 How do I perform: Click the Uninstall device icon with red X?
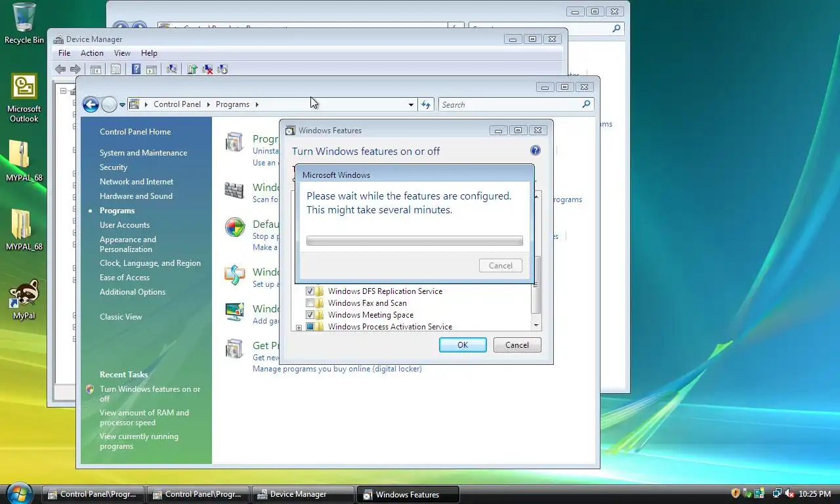207,69
